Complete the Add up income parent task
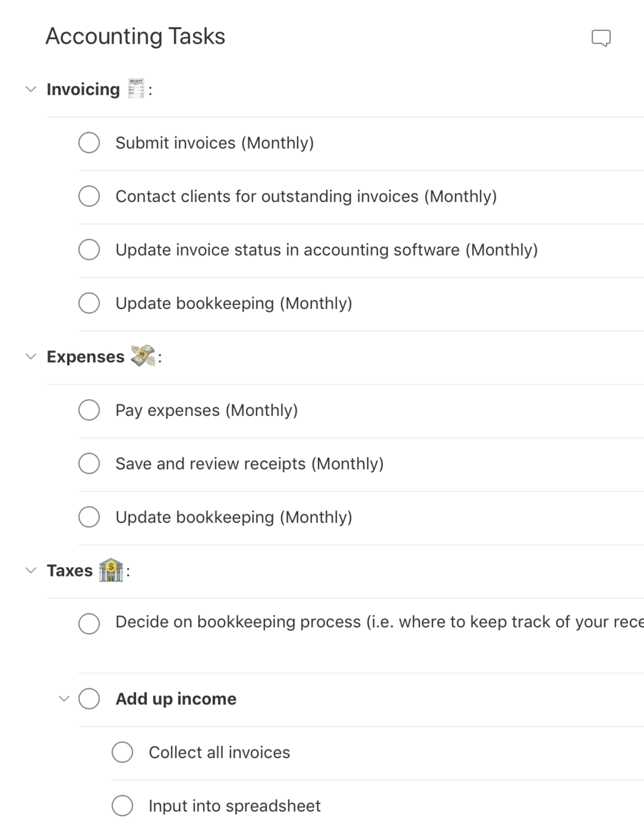This screenshot has height=827, width=644. pos(89,699)
